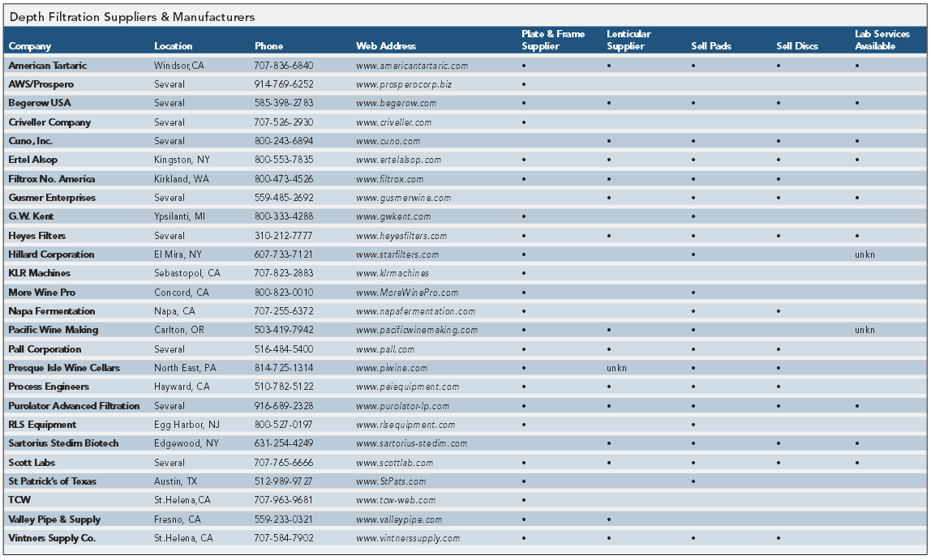The width and height of the screenshot is (931, 560).
Task: Click unkn in the Presque Isle row
Action: 616,369
